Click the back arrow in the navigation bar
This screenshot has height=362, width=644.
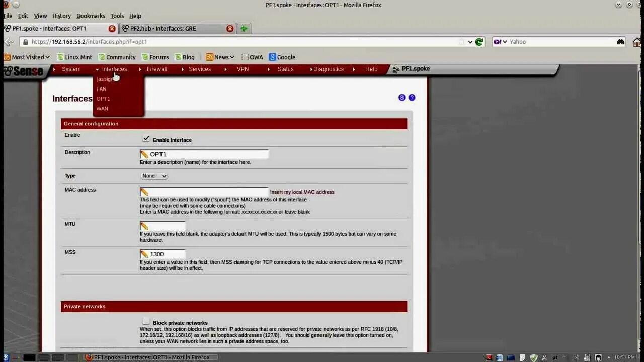click(9, 42)
